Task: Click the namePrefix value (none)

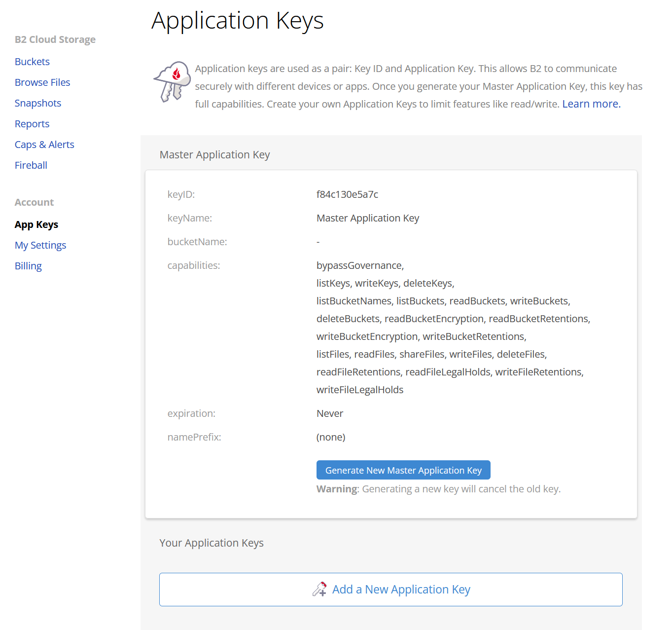Action: tap(331, 437)
